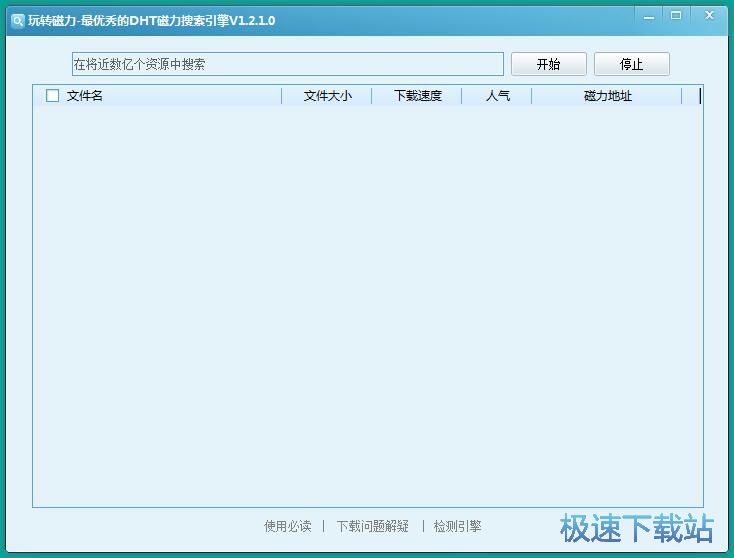Viewport: 734px width, 558px height.
Task: Click the search box to enter keywords
Action: pos(287,64)
